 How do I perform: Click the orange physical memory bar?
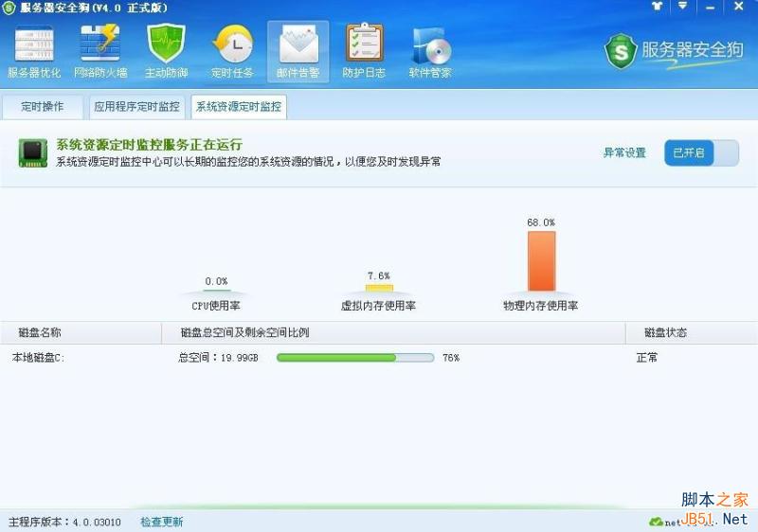pos(541,261)
